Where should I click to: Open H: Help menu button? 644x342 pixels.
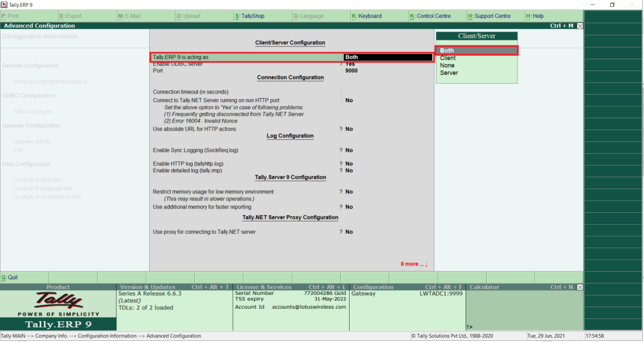[553, 16]
